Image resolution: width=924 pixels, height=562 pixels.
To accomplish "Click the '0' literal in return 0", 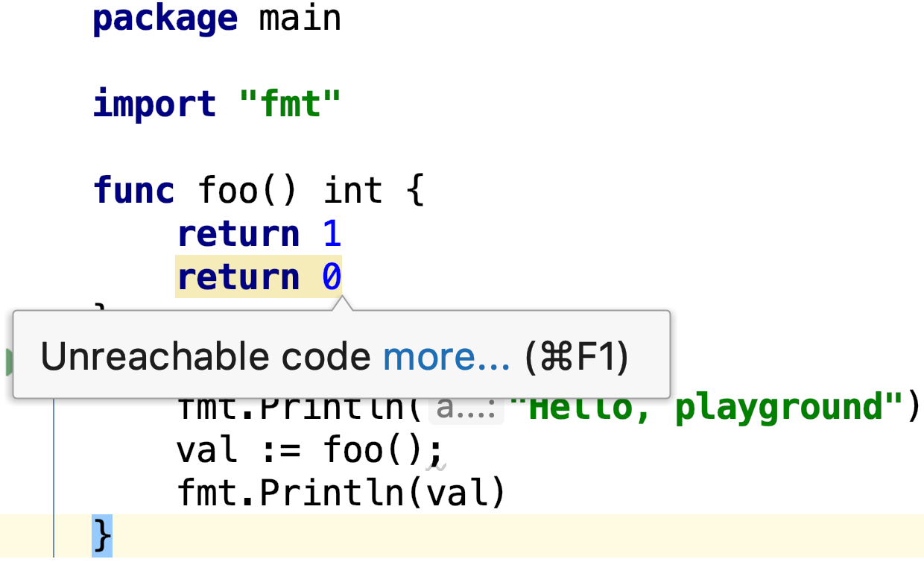I will [x=333, y=276].
